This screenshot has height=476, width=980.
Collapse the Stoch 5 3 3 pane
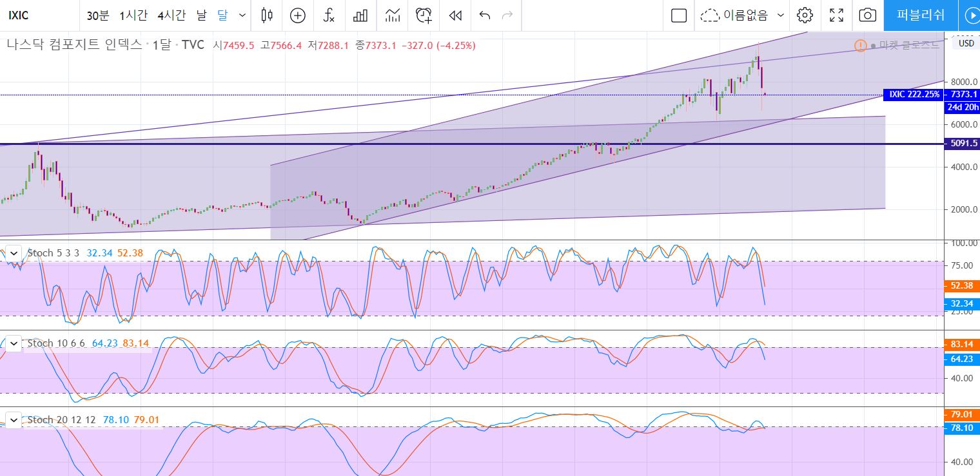pyautogui.click(x=14, y=252)
